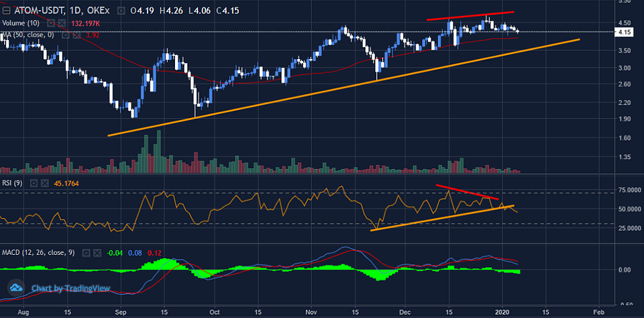Click the Oct label on the time axis

click(x=214, y=312)
